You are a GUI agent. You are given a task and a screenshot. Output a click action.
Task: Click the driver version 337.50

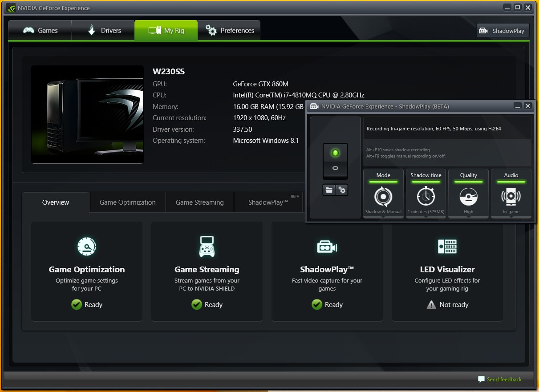[x=243, y=129]
